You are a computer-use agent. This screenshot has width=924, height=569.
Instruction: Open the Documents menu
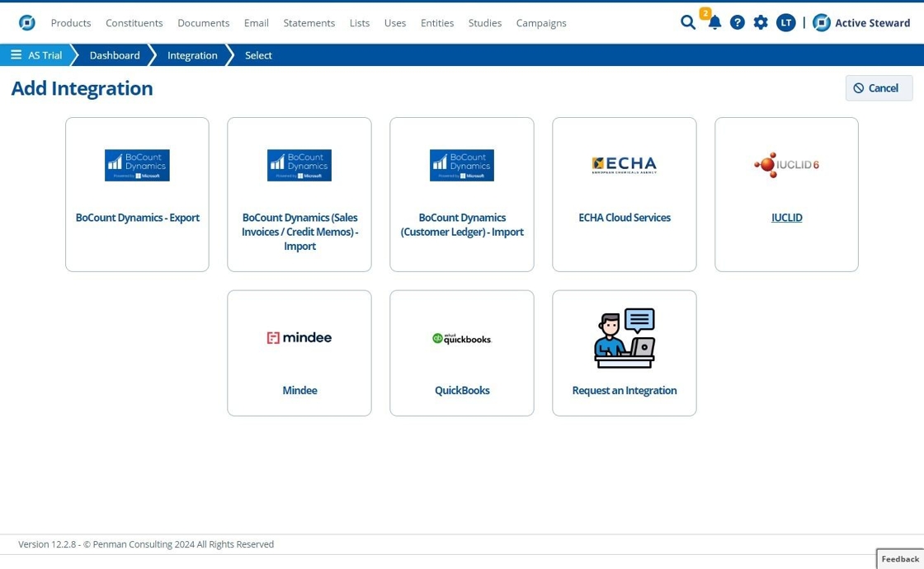(203, 23)
